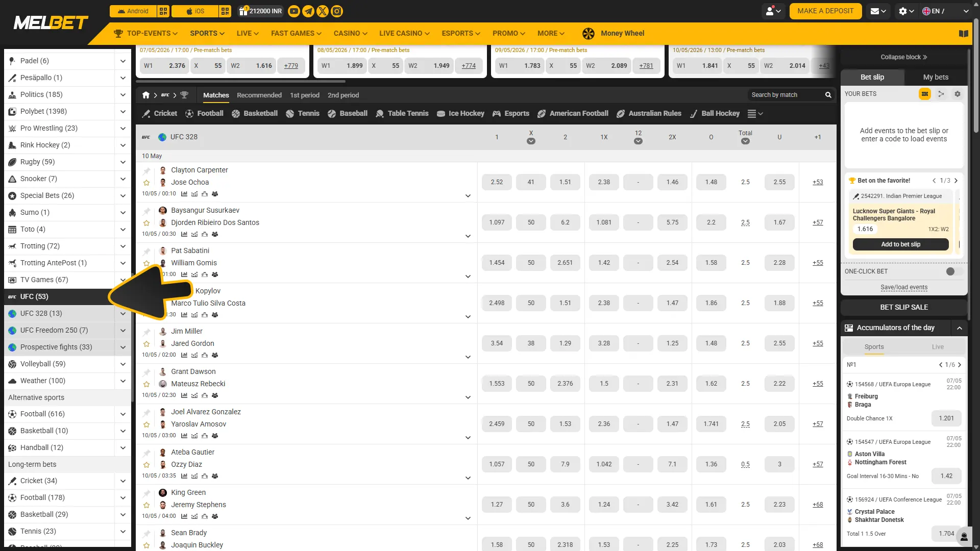980x551 pixels.
Task: Click the bet slip arrow share icon
Action: pos(941,94)
